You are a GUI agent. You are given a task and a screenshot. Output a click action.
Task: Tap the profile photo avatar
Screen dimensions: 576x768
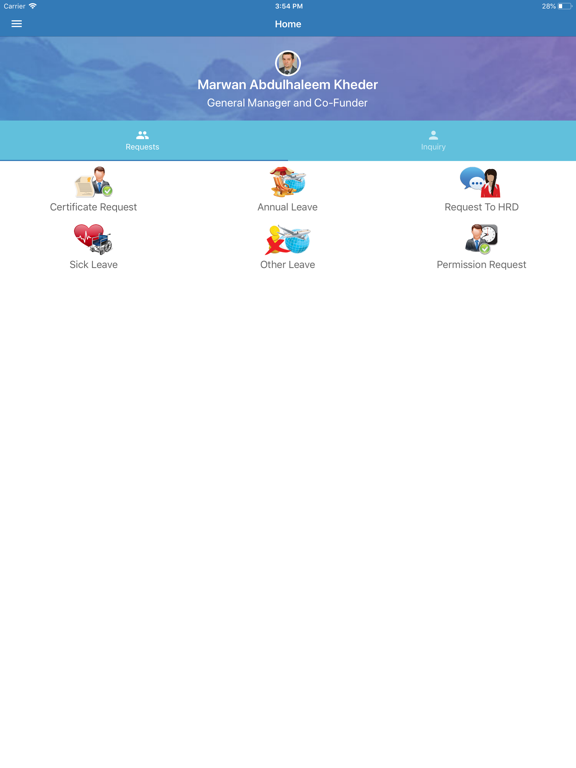(288, 63)
